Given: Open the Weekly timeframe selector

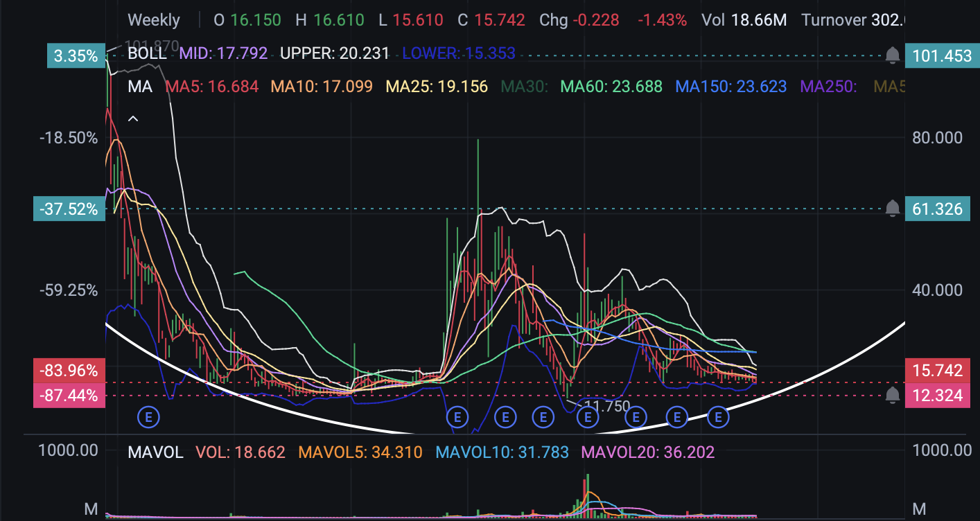Looking at the screenshot, I should click(x=154, y=20).
